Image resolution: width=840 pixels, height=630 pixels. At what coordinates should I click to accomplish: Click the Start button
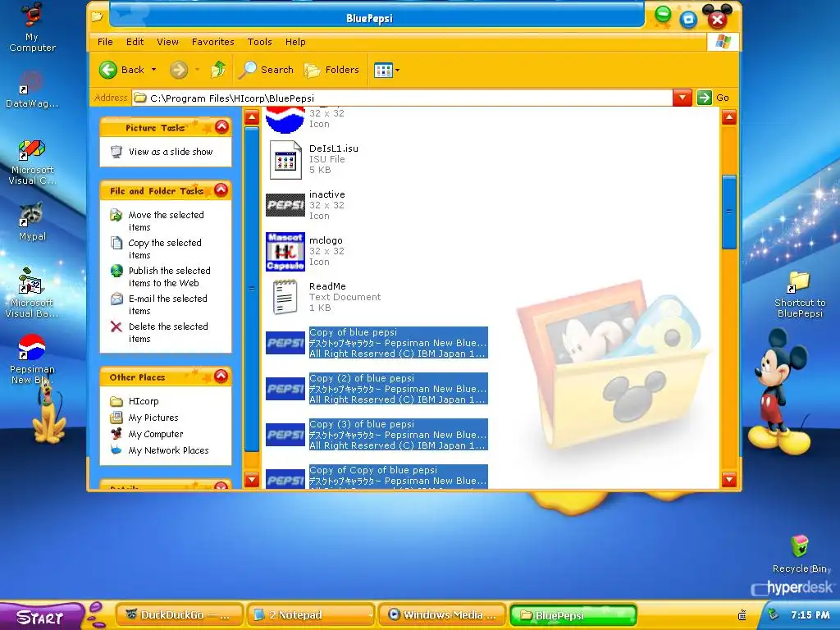pos(42,617)
